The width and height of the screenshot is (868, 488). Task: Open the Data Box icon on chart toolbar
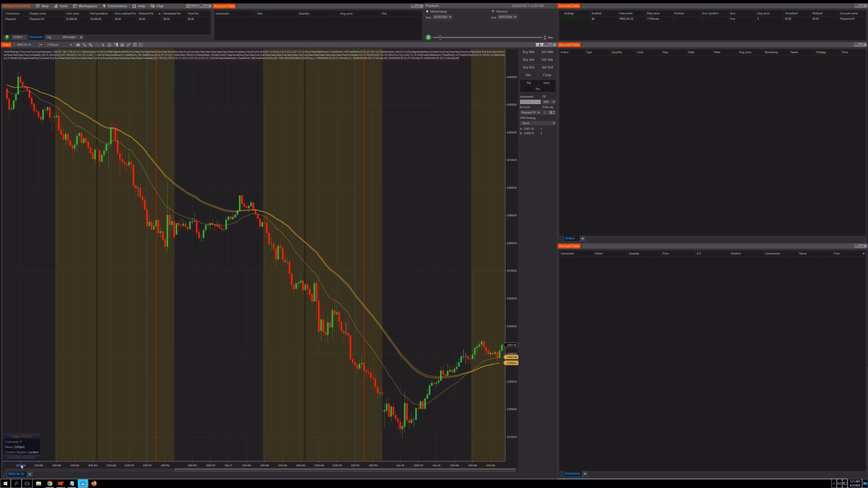pos(109,45)
